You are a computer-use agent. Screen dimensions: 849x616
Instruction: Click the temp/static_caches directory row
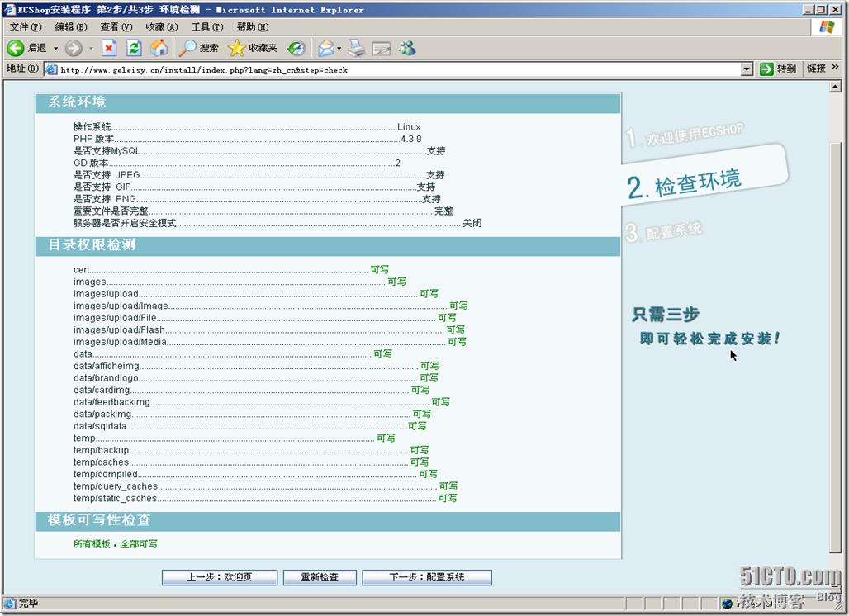click(x=265, y=498)
